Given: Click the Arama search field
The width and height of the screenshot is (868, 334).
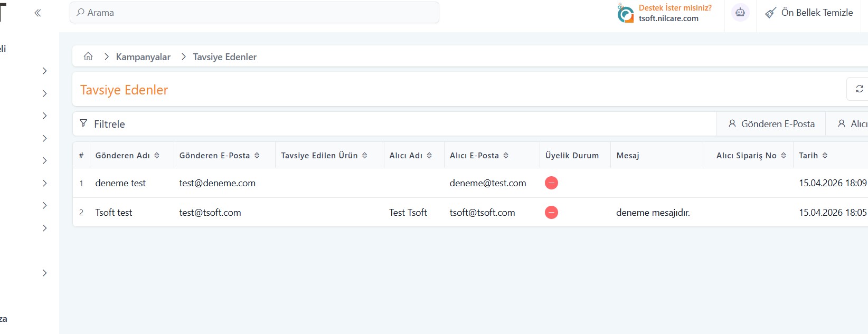Looking at the screenshot, I should point(254,13).
